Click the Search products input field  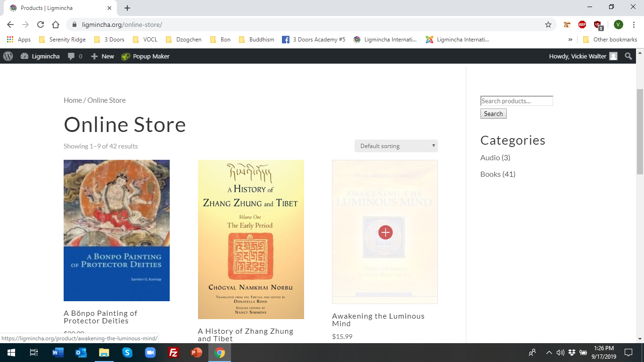click(x=516, y=101)
